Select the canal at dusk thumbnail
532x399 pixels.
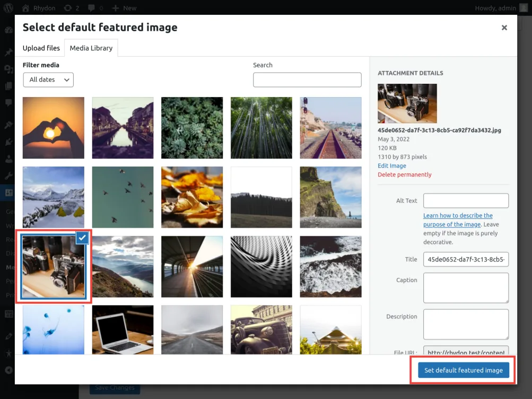[x=123, y=128]
